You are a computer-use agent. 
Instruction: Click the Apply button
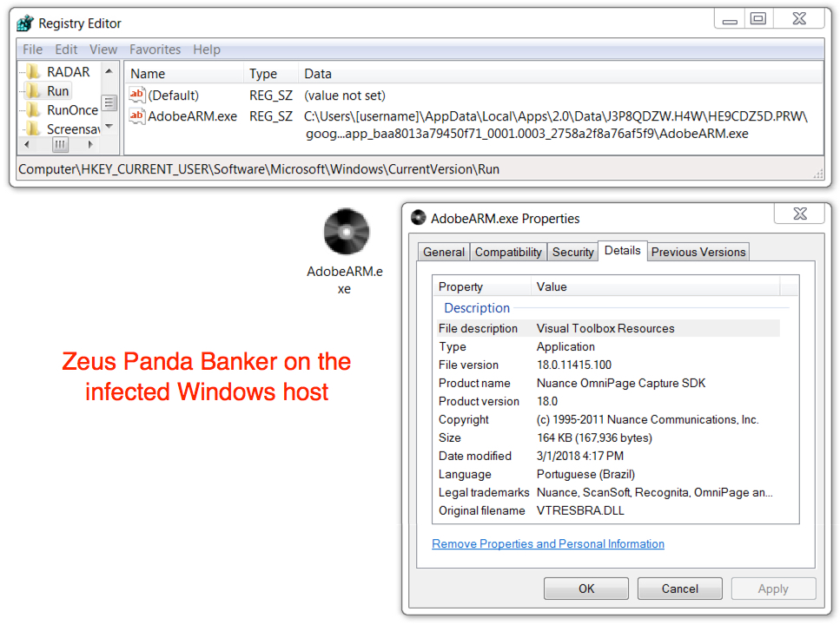pyautogui.click(x=773, y=589)
